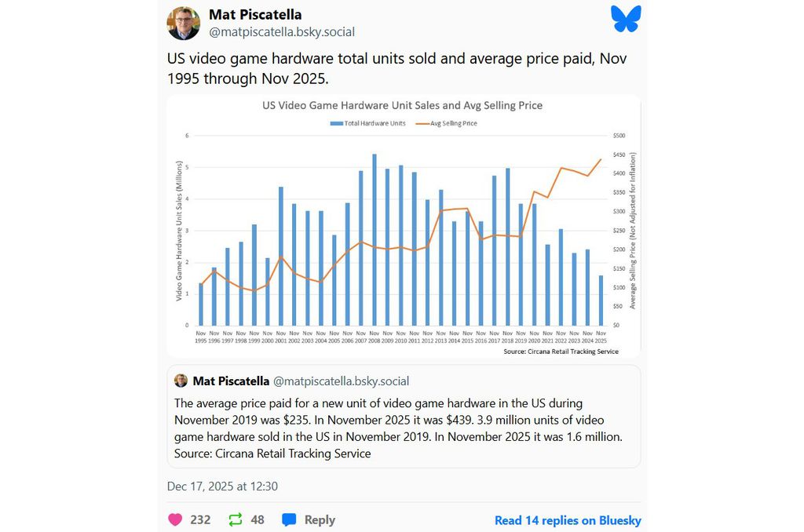Click the Mat Piscatella author name at top
The height and width of the screenshot is (532, 804).
[255, 15]
